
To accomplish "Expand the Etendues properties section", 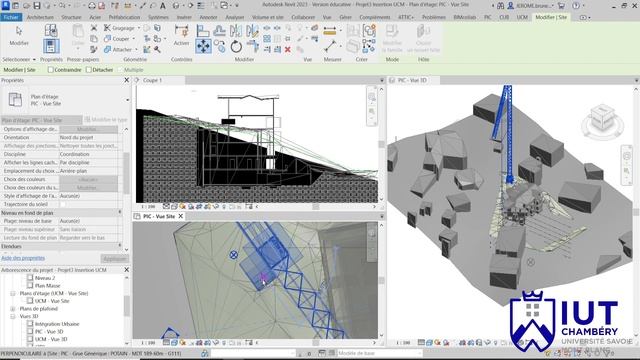I will coord(120,246).
